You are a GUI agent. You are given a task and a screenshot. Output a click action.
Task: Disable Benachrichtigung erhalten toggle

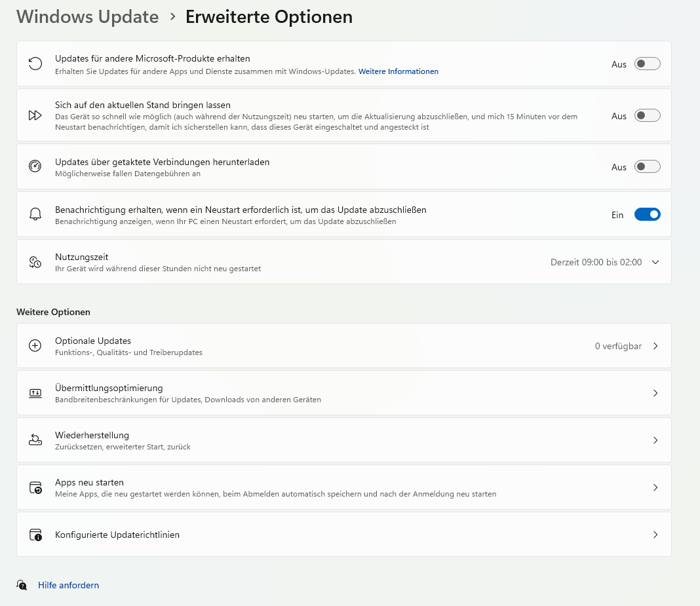click(x=647, y=214)
